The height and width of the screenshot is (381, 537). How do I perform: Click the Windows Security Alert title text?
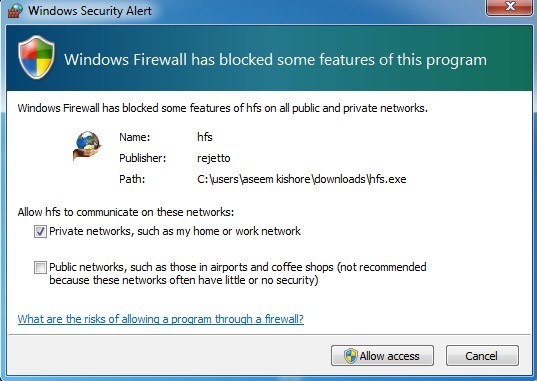[x=90, y=11]
